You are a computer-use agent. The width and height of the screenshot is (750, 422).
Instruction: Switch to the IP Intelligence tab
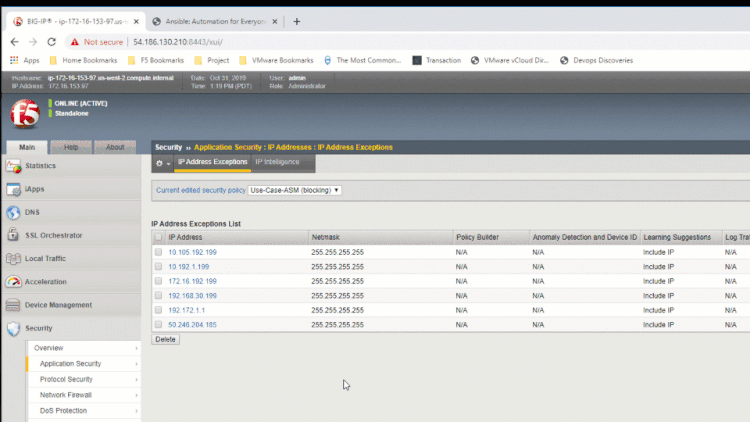277,162
